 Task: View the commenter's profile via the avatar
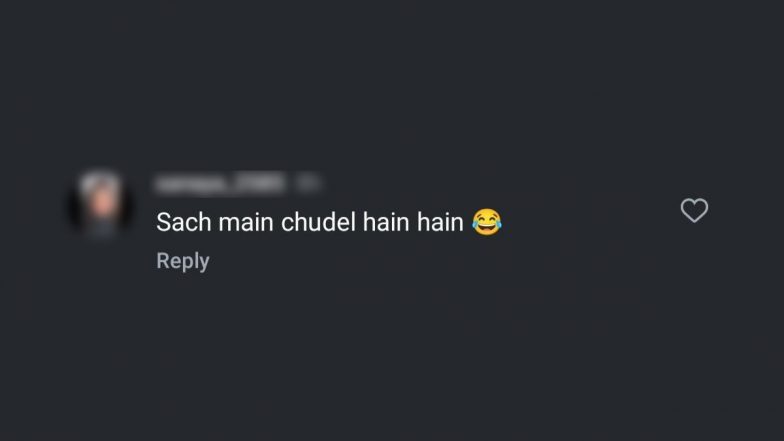pos(101,205)
